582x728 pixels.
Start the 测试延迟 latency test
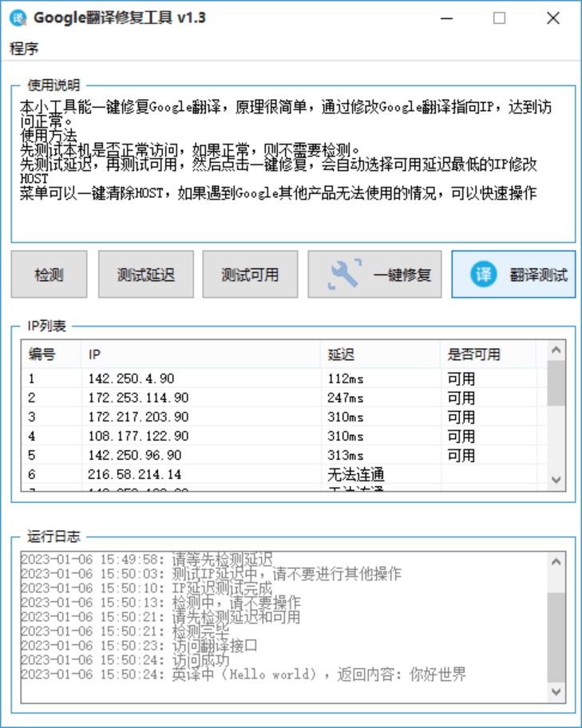(x=146, y=275)
